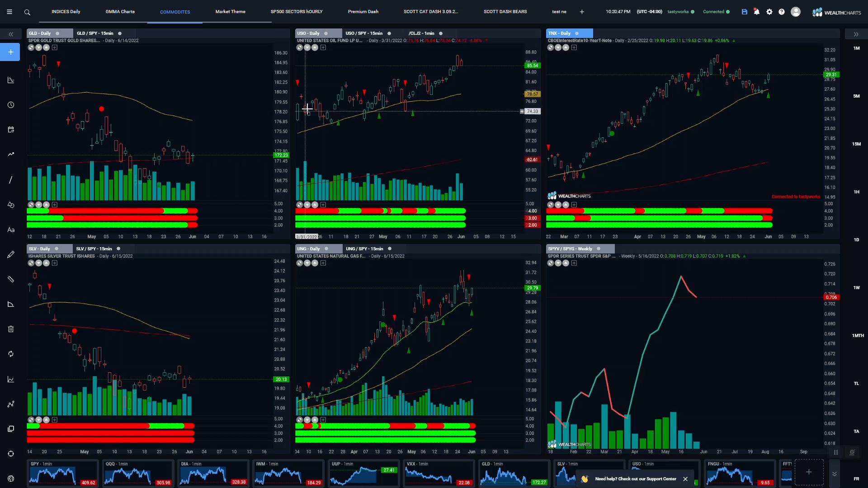This screenshot has height=488, width=868.
Task: Open settings gear in top bar
Action: (x=769, y=12)
